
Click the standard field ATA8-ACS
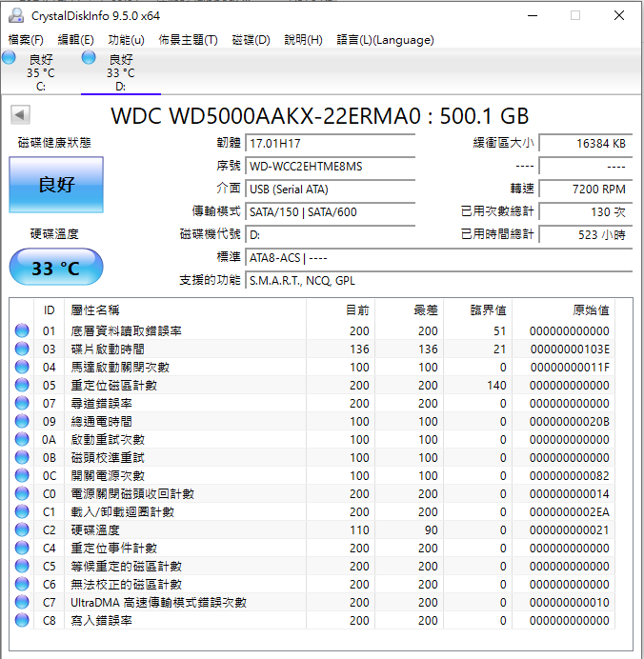439,257
